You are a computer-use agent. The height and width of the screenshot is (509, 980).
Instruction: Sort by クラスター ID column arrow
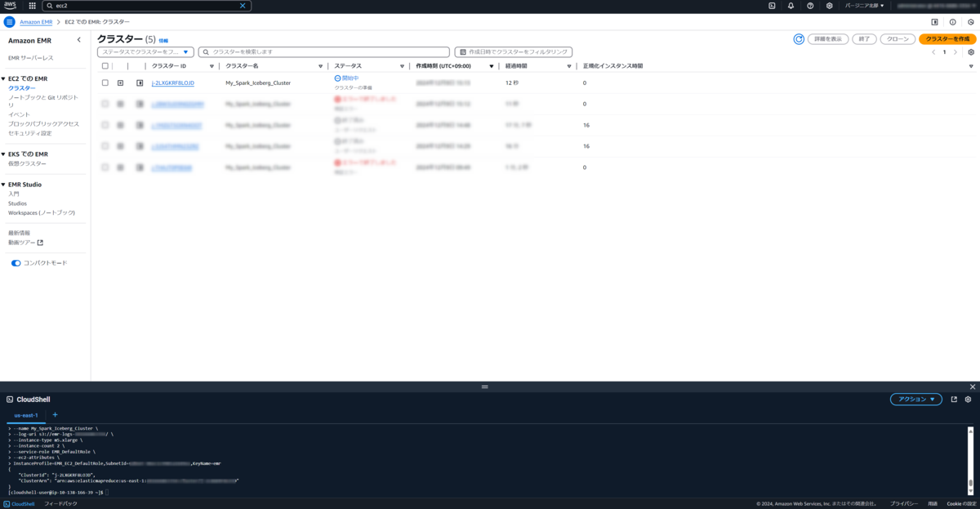coord(212,66)
